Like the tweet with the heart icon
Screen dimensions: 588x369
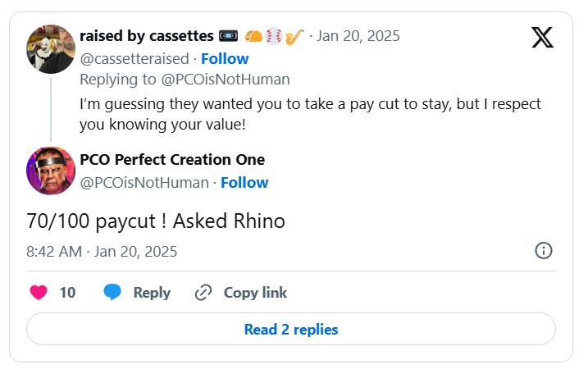pyautogui.click(x=39, y=293)
